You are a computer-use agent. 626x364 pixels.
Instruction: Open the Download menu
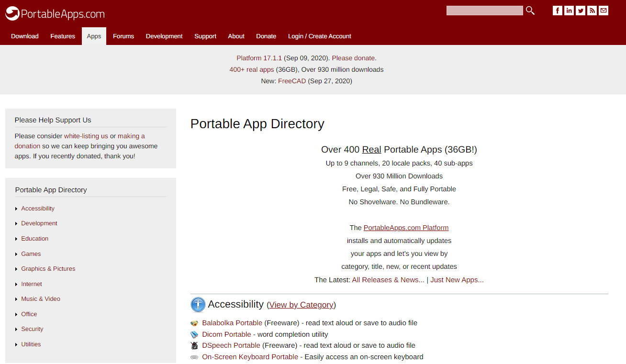click(x=25, y=36)
